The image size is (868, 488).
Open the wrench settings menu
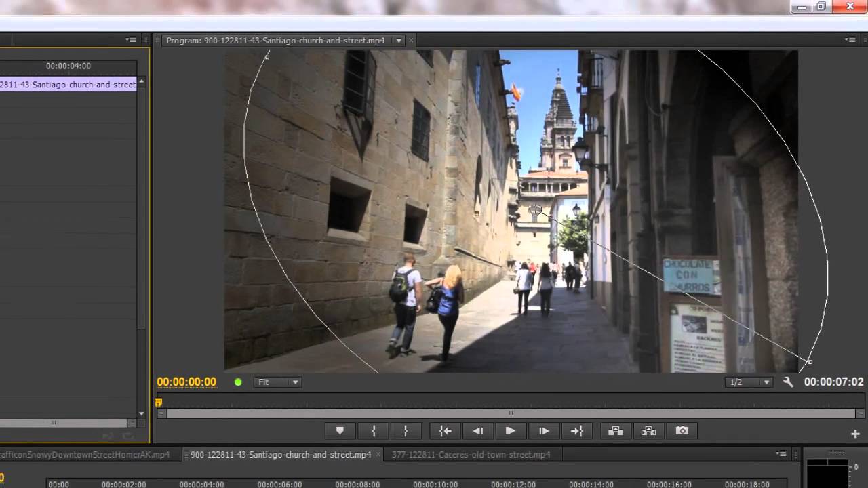(788, 382)
